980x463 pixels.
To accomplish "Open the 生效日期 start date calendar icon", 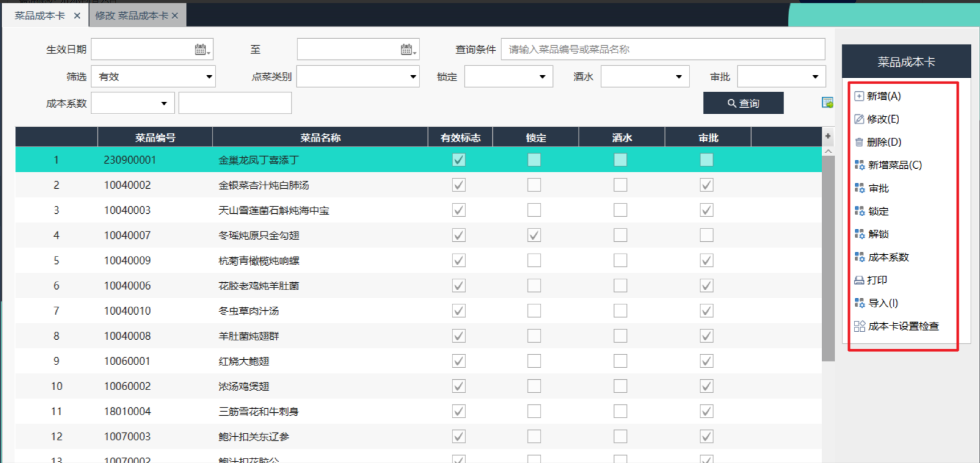I will 202,50.
